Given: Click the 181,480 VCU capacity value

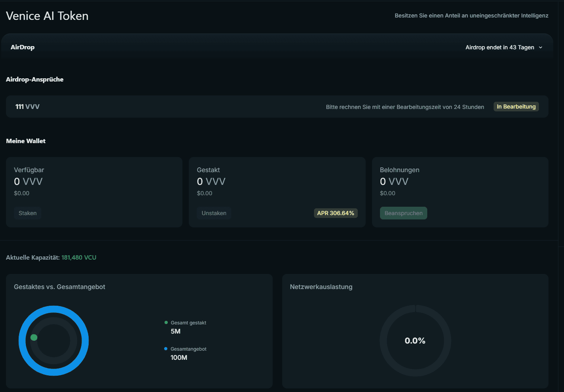Looking at the screenshot, I should (79, 258).
